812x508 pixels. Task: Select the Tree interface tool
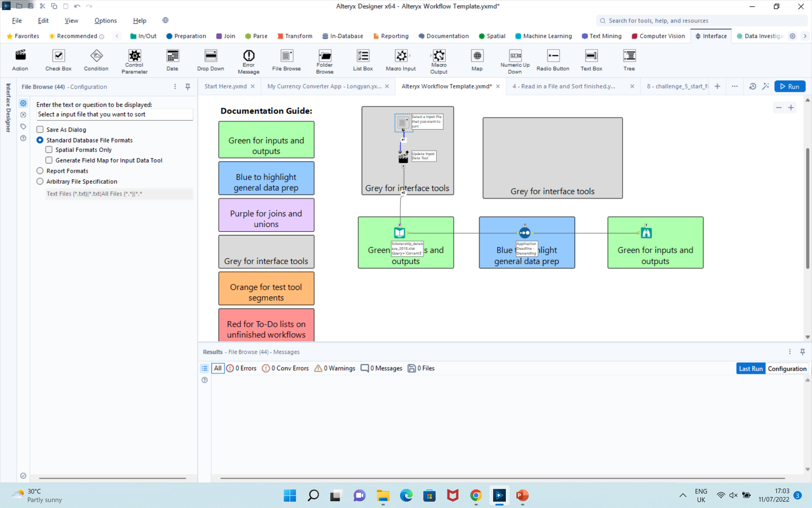(x=629, y=60)
